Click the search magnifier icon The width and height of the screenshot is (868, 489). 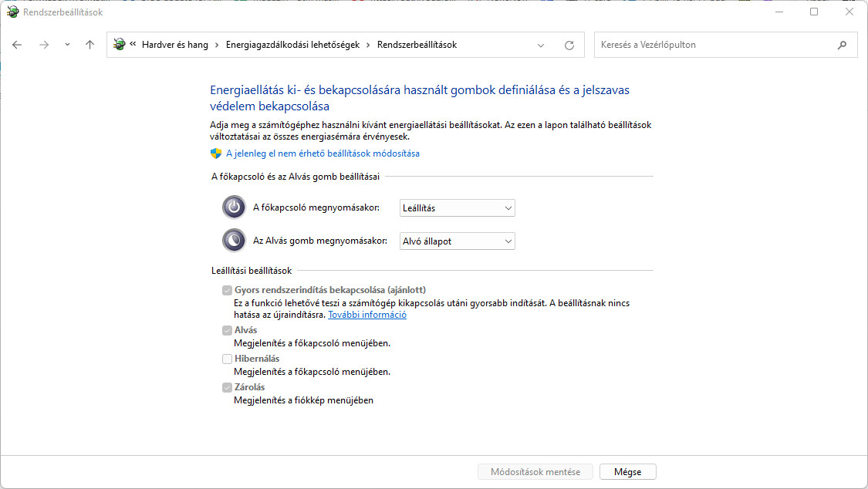(842, 45)
